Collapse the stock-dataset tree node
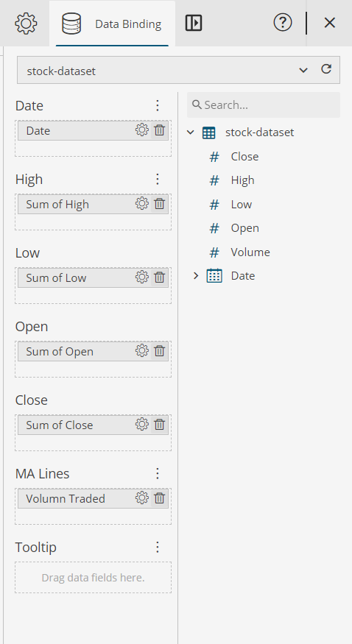Viewport: 352px width, 644px height. [190, 132]
